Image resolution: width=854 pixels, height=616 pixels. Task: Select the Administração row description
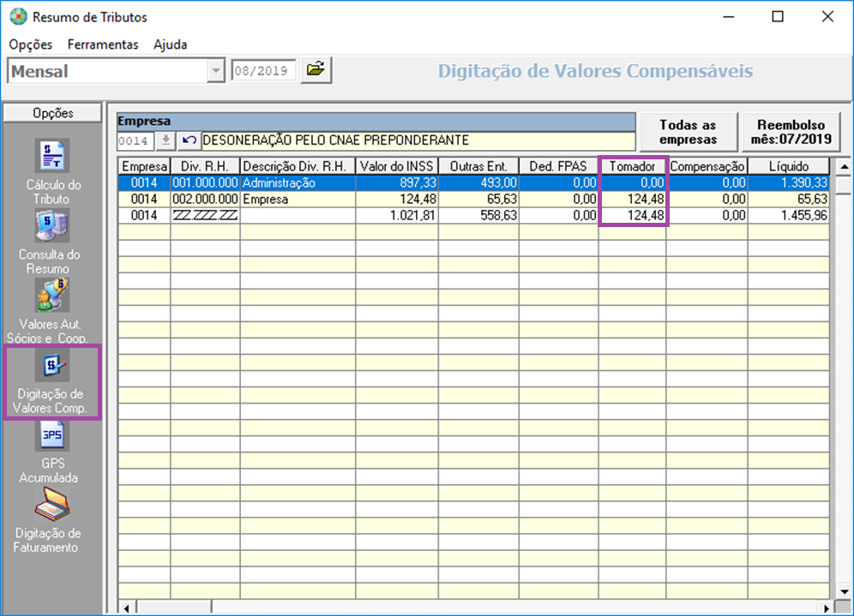click(298, 182)
